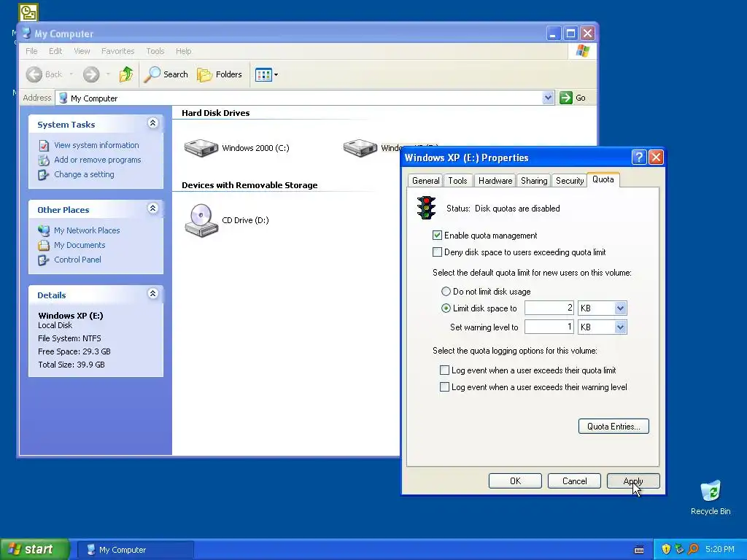
Task: Select Do not limit disk usage
Action: 446,292
